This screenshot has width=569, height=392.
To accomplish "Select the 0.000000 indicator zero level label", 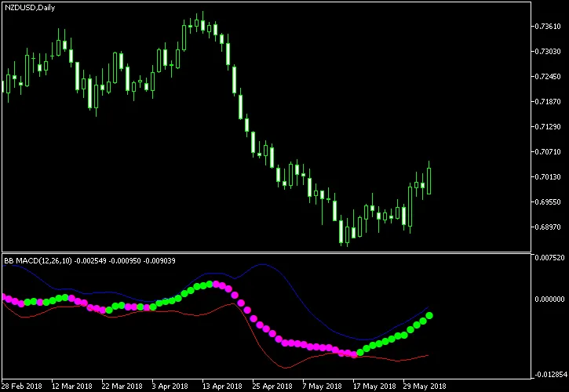I will 547,299.
